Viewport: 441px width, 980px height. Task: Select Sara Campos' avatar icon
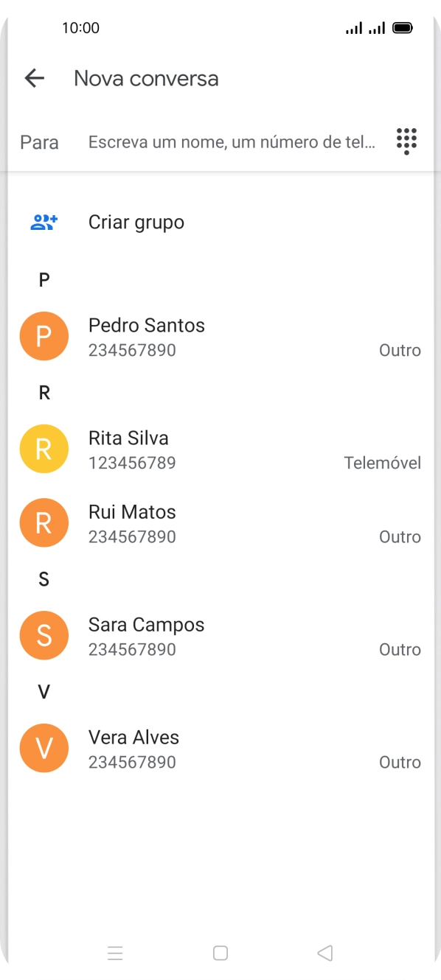(44, 635)
